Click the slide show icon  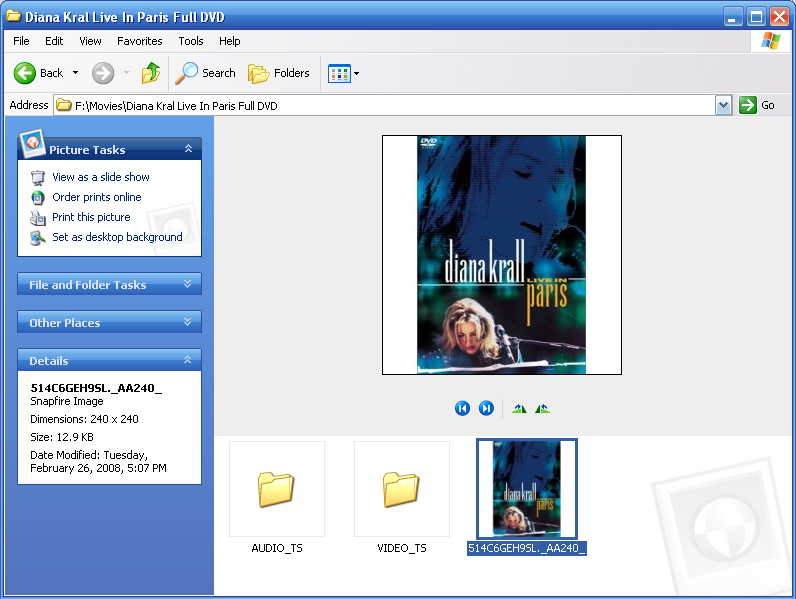click(x=38, y=178)
